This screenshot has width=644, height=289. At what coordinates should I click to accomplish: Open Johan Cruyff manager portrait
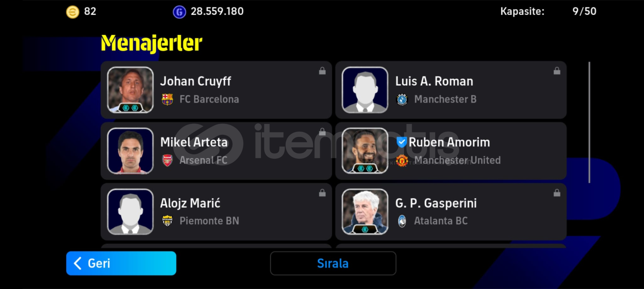(x=130, y=90)
